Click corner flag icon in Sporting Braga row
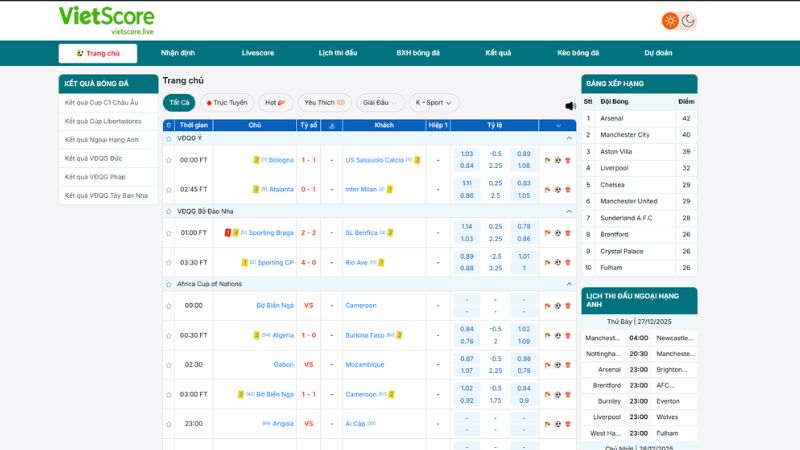800x450 pixels. (547, 233)
